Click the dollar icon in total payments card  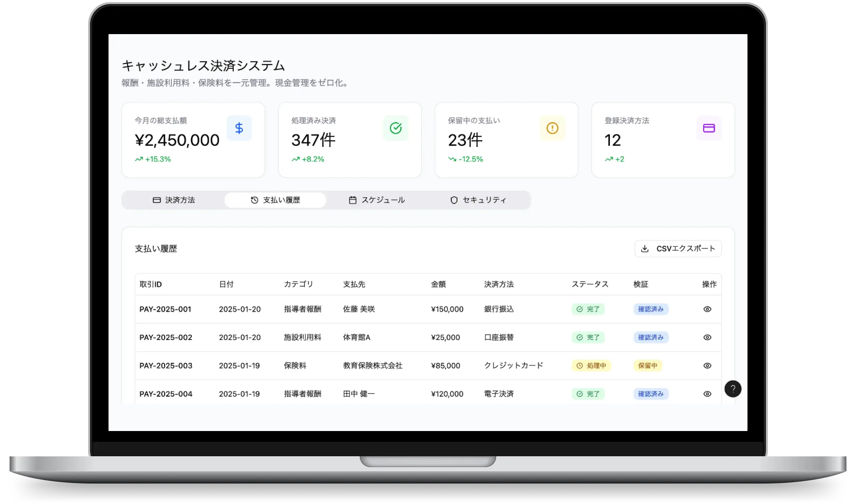(x=239, y=128)
